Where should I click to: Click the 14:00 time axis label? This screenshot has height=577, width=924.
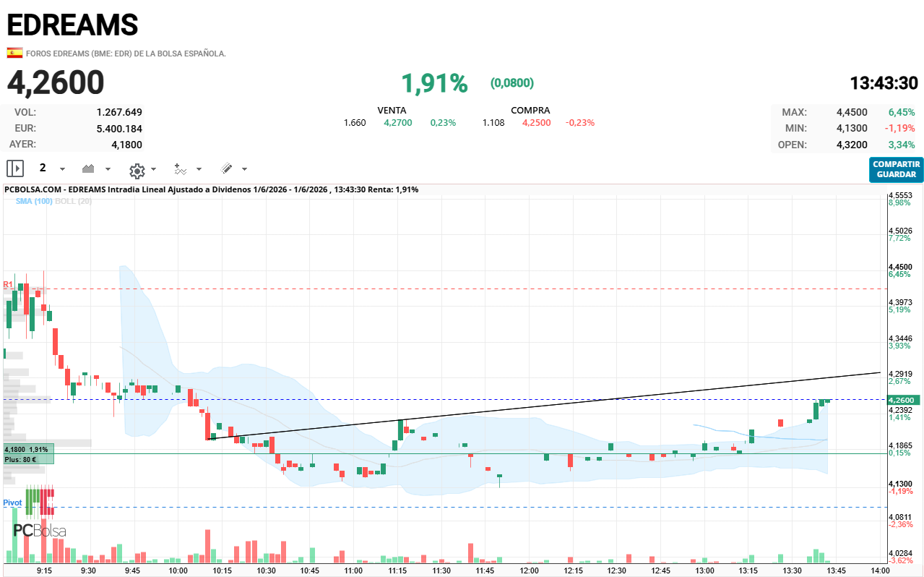[x=880, y=570]
